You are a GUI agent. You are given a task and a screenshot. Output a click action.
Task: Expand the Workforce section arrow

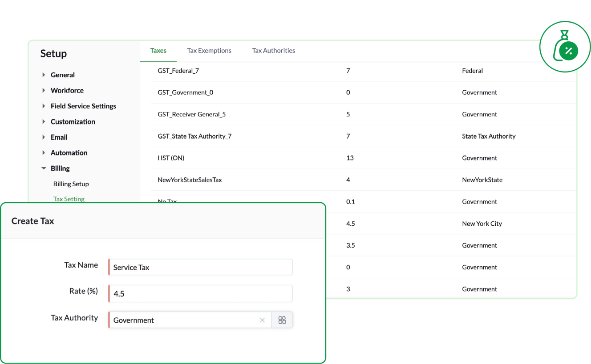(x=44, y=91)
